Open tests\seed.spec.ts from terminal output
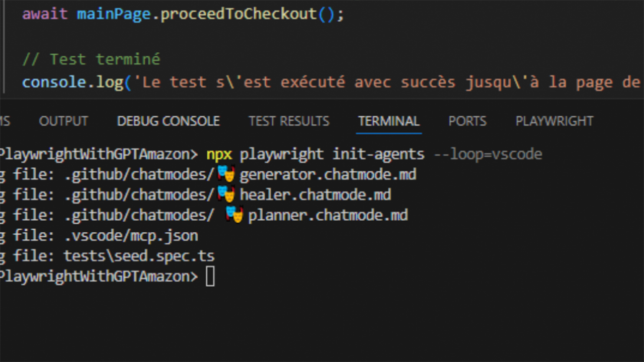Viewport: 644px width, 362px height. click(139, 256)
